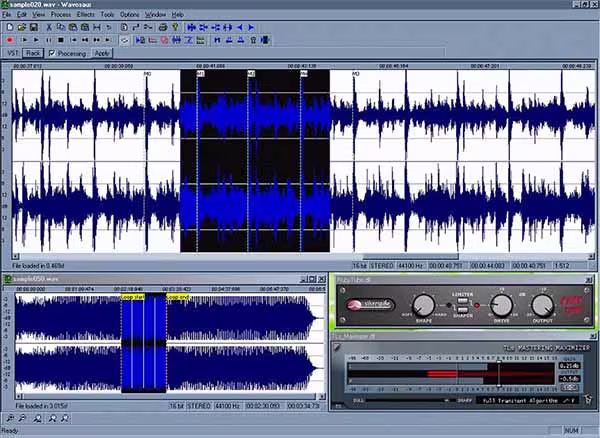Jump to end with last transport button

pyautogui.click(x=108, y=40)
